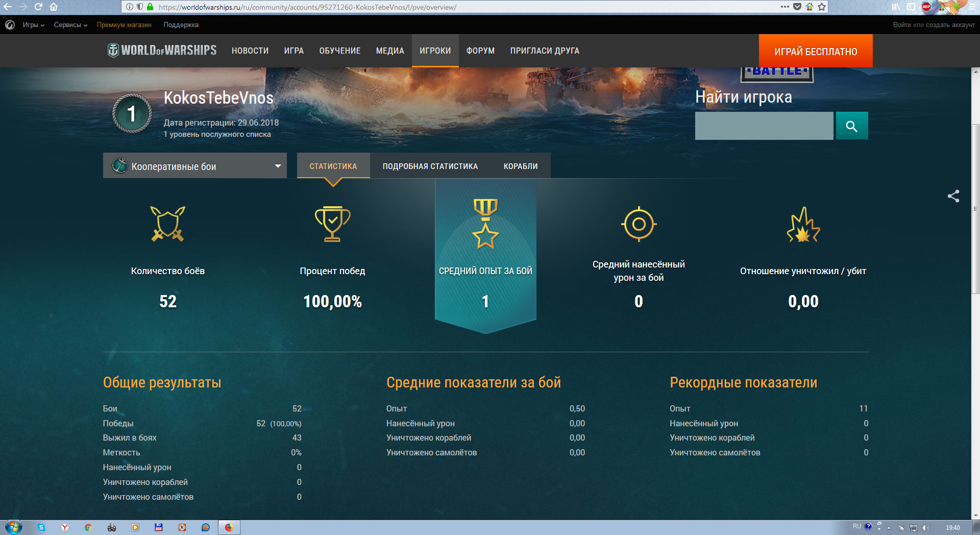Switch to the СТАТИСТИКА tab
The height and width of the screenshot is (535, 980).
[x=333, y=166]
